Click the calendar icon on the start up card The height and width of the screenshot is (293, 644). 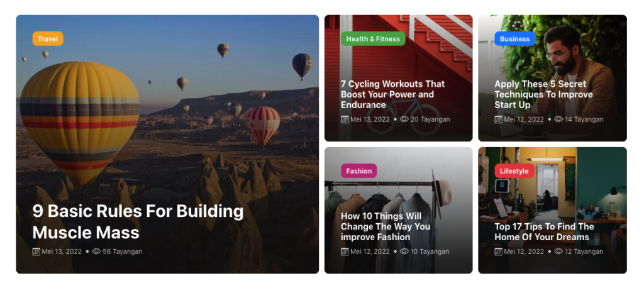(498, 119)
